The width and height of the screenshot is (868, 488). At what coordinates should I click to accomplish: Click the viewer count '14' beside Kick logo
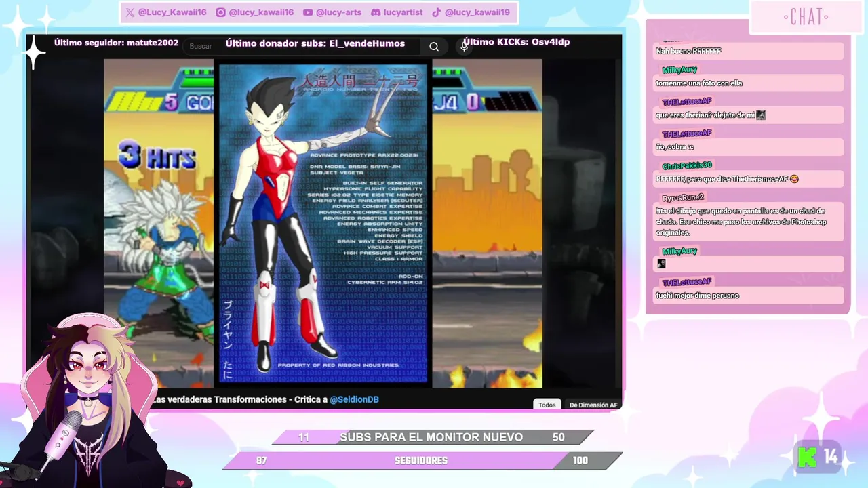[x=831, y=457]
